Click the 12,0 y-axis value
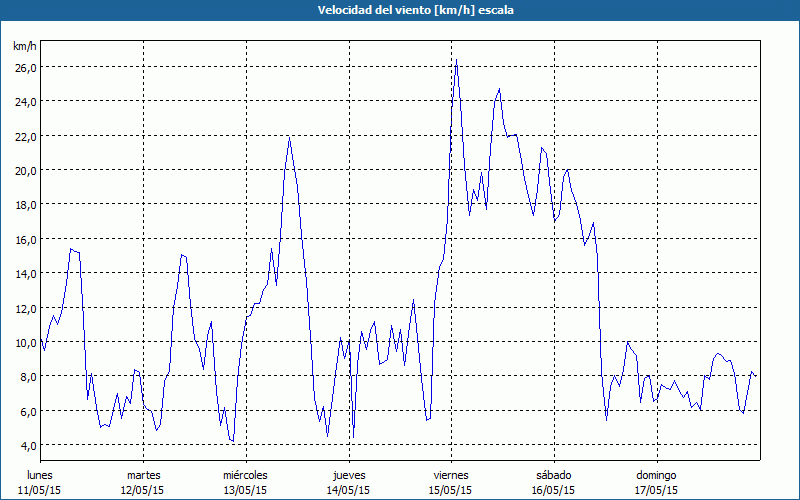The width and height of the screenshot is (800, 500). click(25, 308)
